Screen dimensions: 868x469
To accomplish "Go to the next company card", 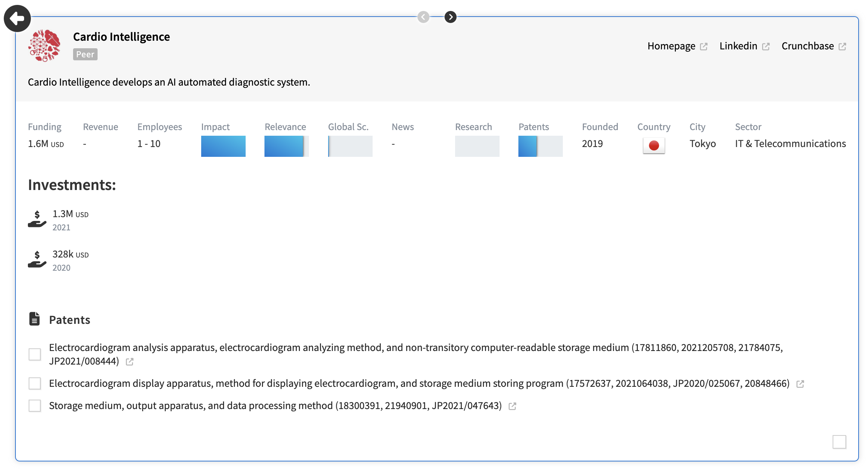I will point(451,17).
